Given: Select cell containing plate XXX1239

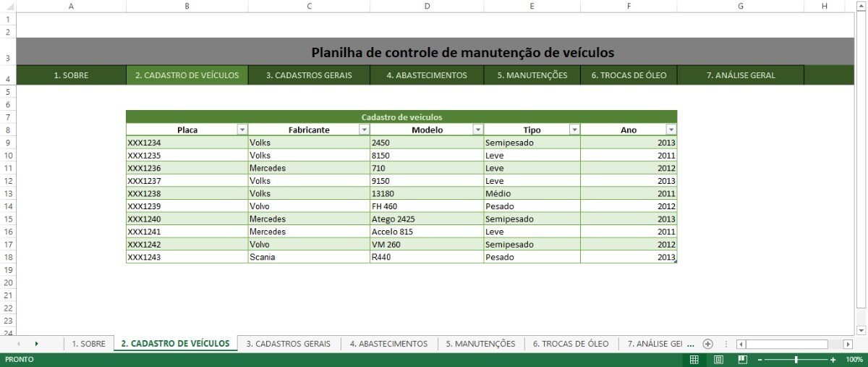Looking at the screenshot, I should click(x=187, y=206).
